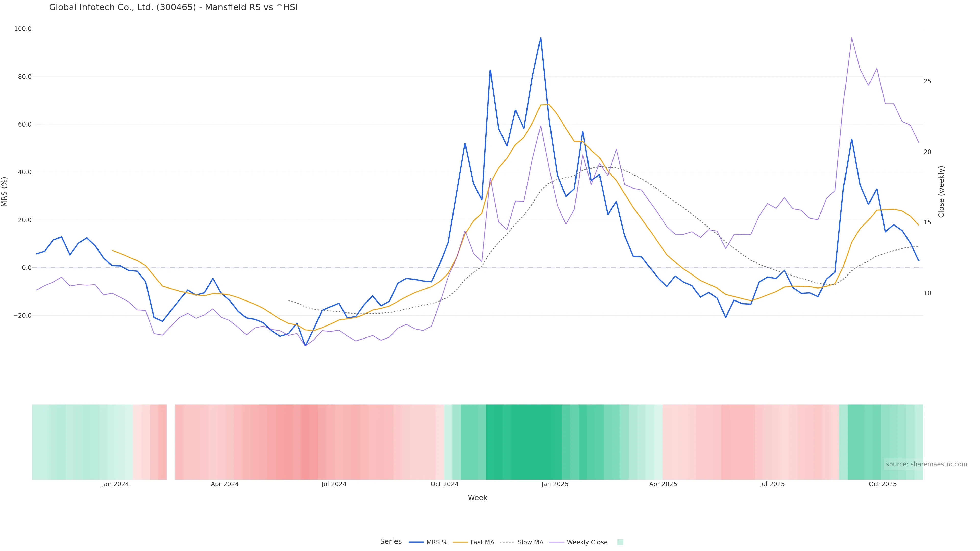Click the MRS (%) y-axis title
Viewport: 980px width, 551px height.
pos(5,192)
